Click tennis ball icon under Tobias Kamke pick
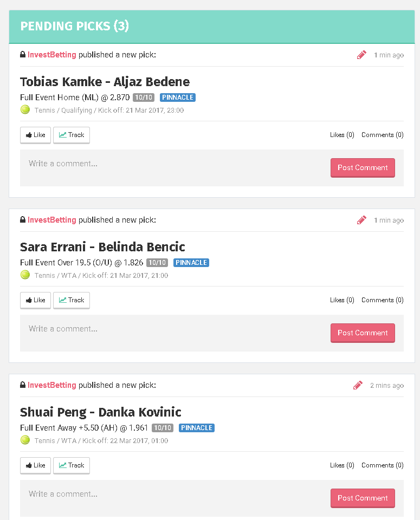420x520 pixels. click(x=25, y=109)
